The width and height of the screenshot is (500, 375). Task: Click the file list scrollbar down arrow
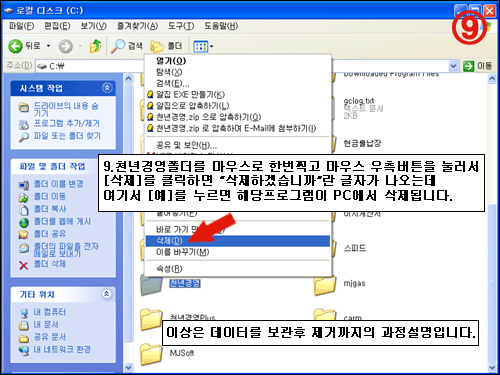[492, 367]
